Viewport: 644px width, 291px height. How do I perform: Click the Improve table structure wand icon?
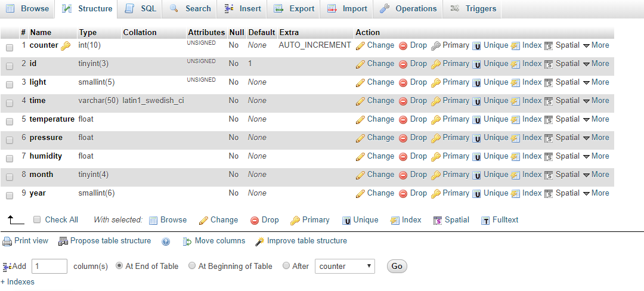click(259, 242)
